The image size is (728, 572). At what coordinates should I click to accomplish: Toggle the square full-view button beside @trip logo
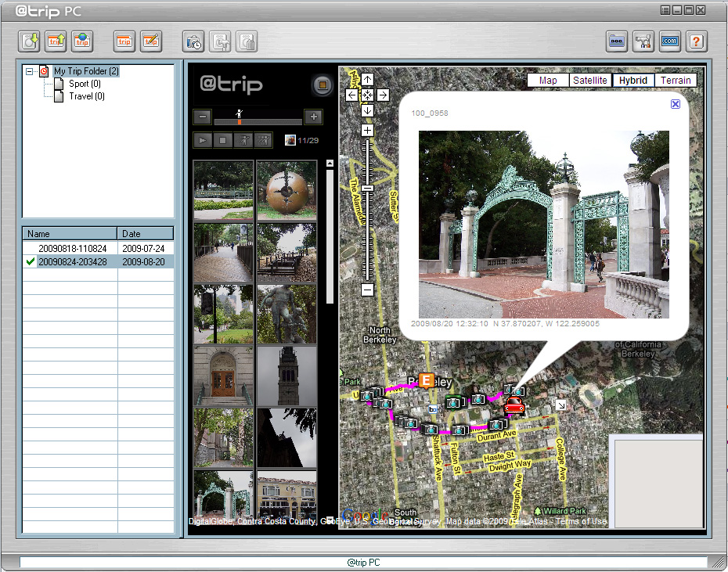click(321, 85)
